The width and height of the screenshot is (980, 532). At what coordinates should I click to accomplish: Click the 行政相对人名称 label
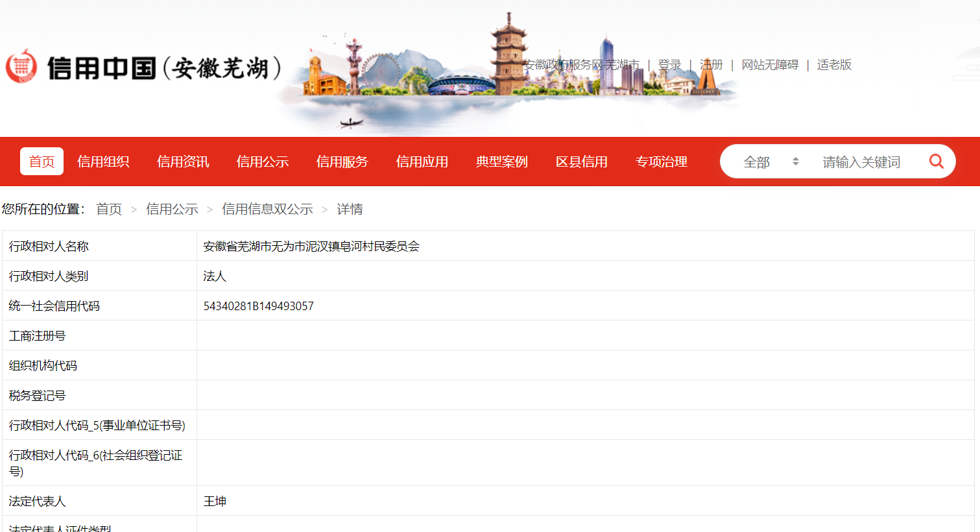tap(49, 247)
